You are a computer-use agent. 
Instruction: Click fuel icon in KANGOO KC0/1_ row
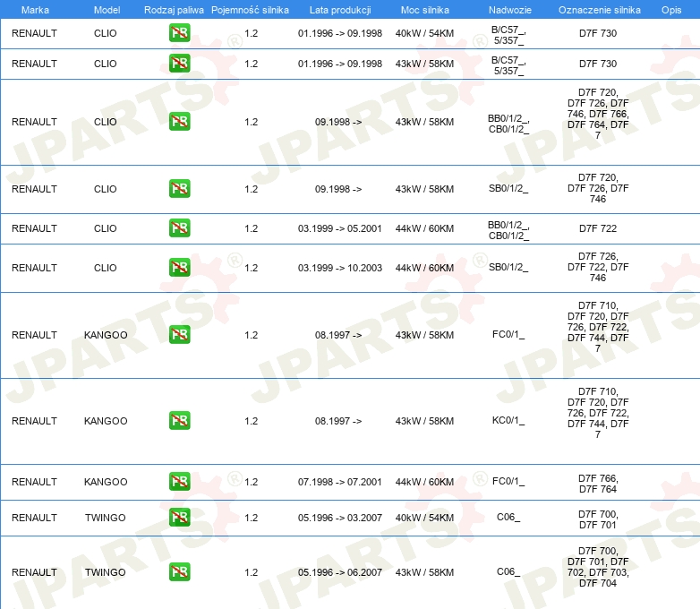point(179,420)
